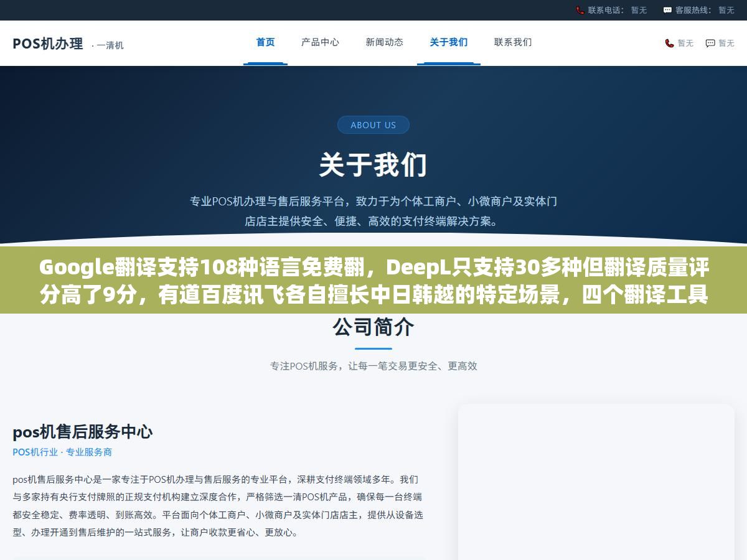Click the phone icon in top bar

[580, 10]
